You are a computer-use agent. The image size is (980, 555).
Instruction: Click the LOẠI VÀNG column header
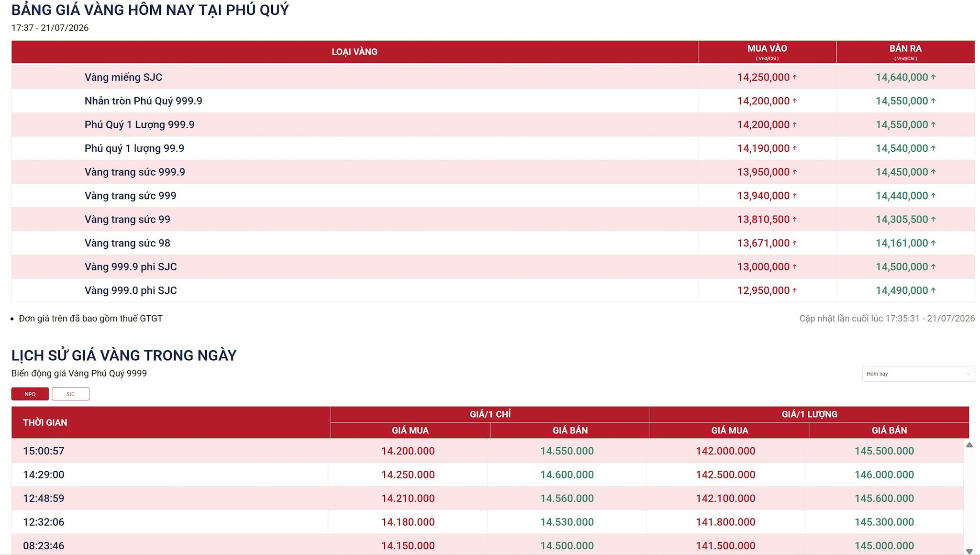tap(355, 52)
